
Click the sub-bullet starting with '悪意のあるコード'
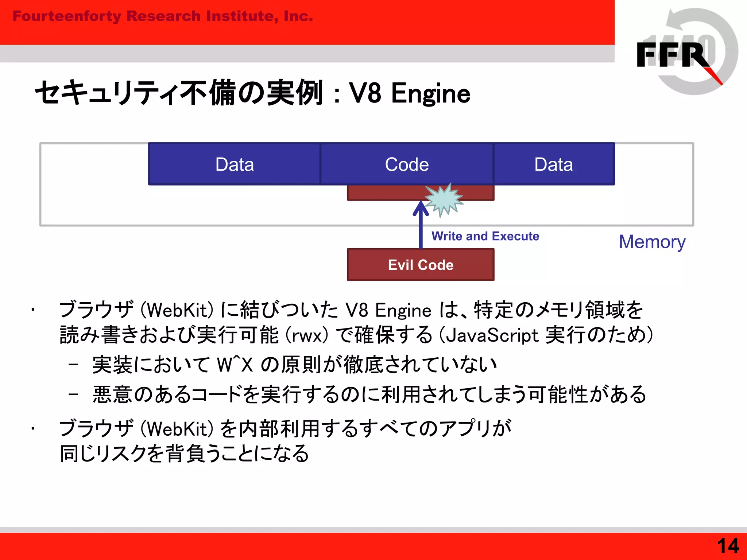coord(369,394)
